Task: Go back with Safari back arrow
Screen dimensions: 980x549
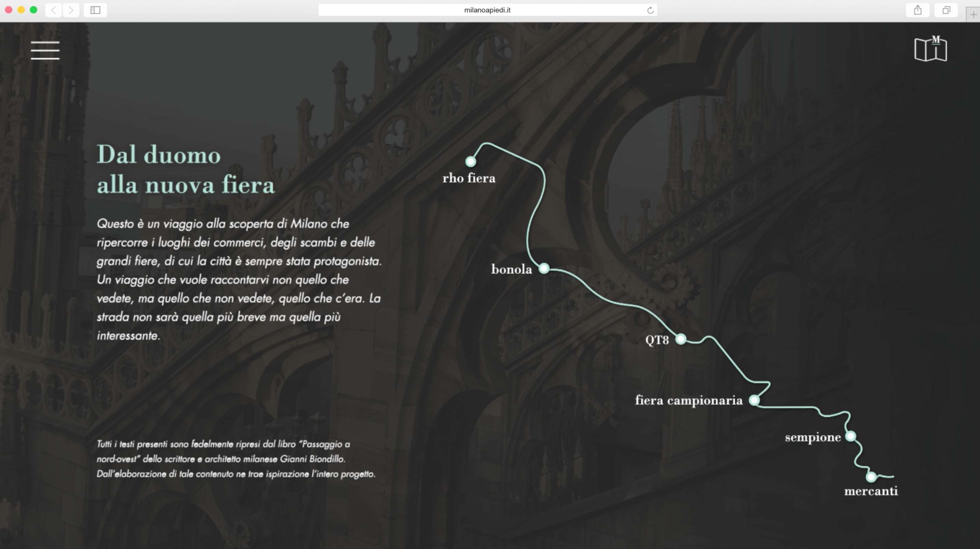Action: click(54, 10)
